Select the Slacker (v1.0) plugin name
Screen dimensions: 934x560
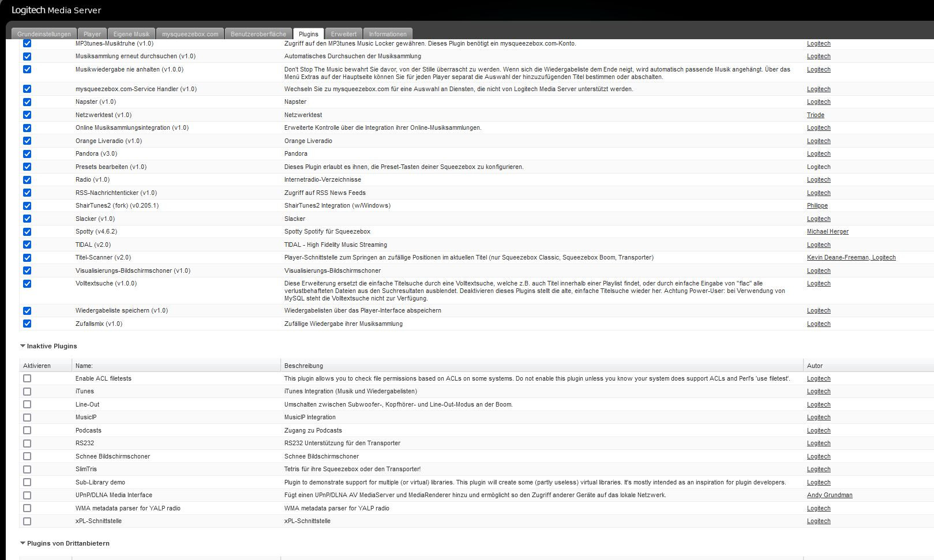[x=95, y=219]
